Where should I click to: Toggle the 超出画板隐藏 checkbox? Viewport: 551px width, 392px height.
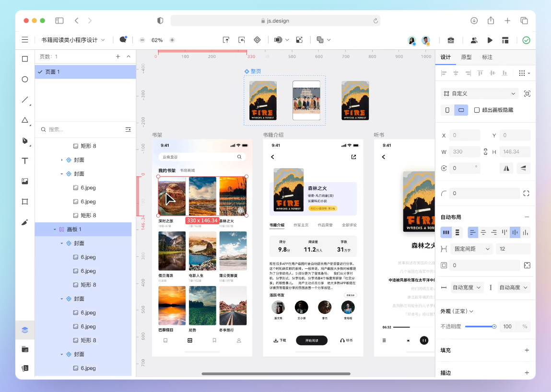477,110
